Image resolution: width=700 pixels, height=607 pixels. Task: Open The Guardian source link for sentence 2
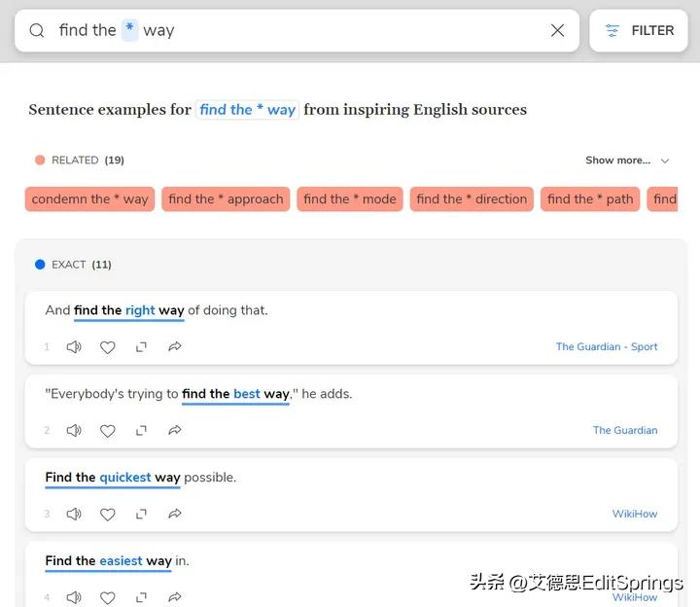coord(625,430)
